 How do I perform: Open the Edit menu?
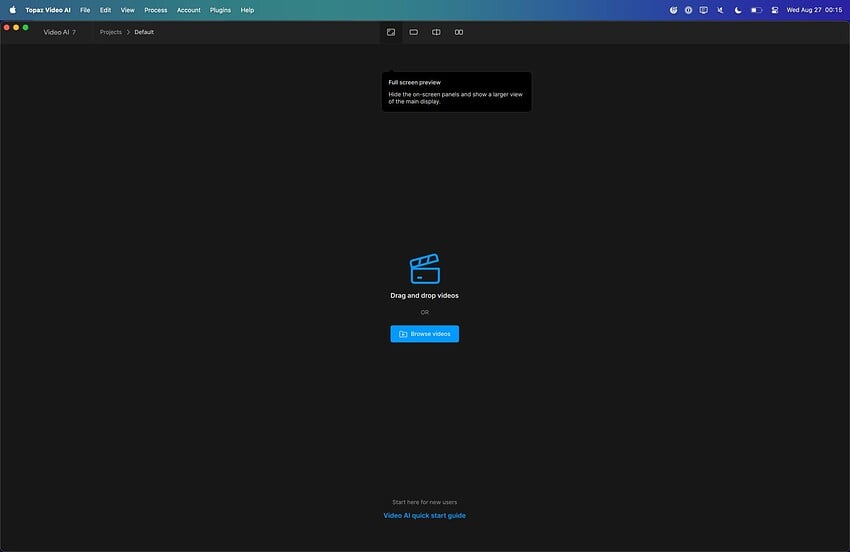(105, 10)
